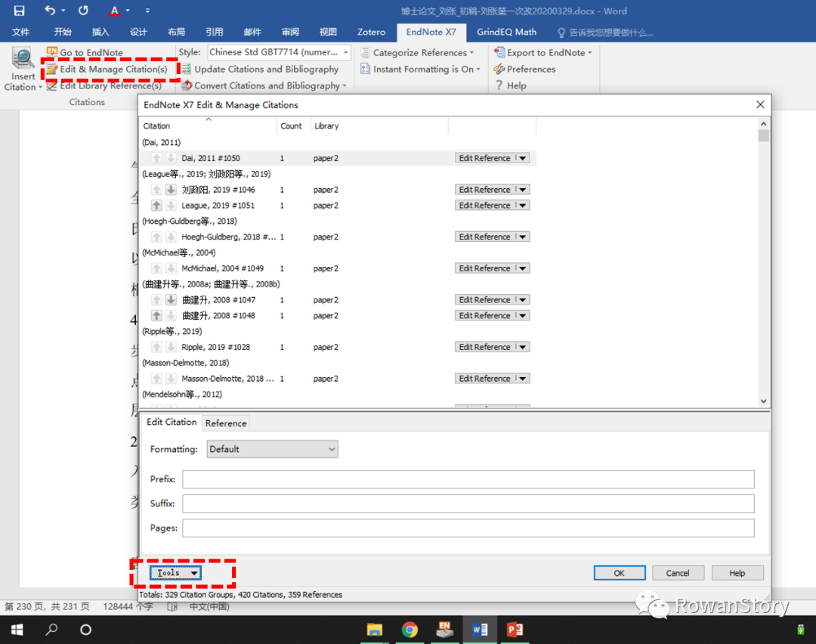816x644 pixels.
Task: Click Edit Library Reference(s)
Action: coord(104,85)
